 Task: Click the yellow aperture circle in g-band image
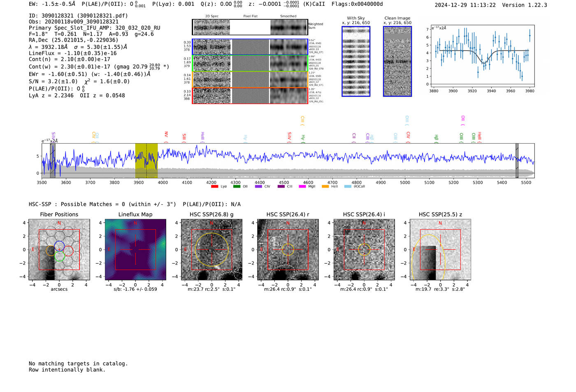pyautogui.click(x=212, y=250)
